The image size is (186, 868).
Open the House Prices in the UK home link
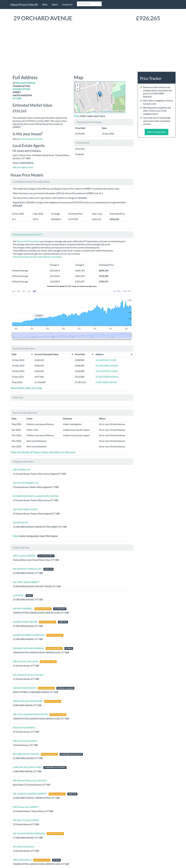pos(24,5)
